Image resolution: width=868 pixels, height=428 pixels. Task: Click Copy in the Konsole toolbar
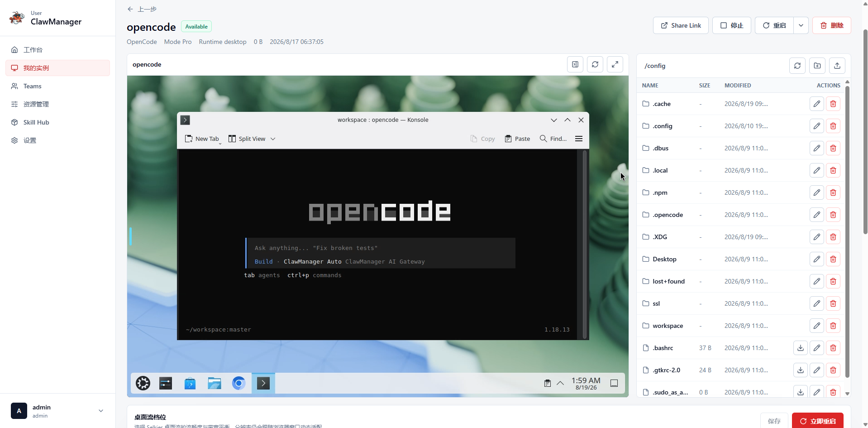click(482, 139)
